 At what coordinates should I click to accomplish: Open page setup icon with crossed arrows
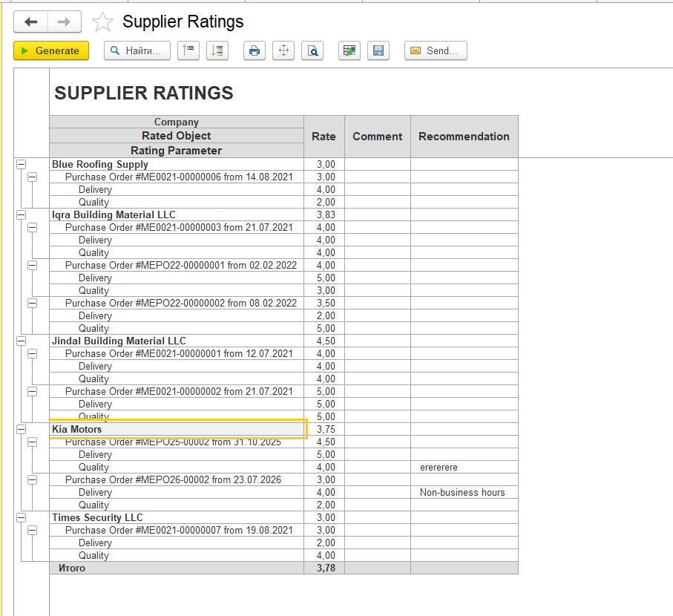click(283, 50)
